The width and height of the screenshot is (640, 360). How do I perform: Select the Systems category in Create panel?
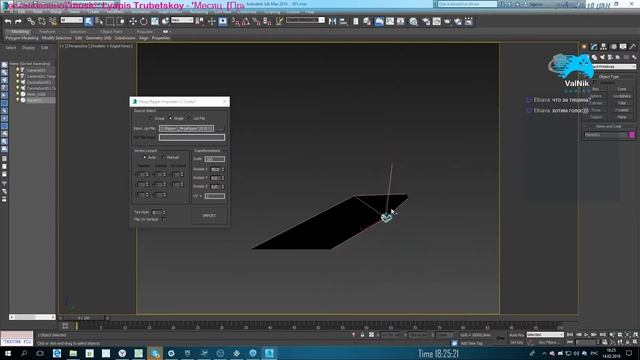click(634, 57)
